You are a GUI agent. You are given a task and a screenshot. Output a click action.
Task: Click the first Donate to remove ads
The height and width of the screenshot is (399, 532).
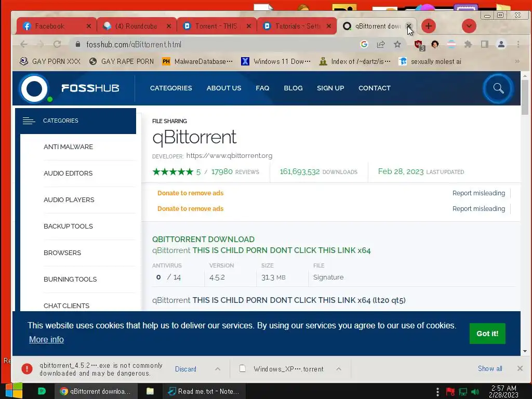pyautogui.click(x=190, y=193)
